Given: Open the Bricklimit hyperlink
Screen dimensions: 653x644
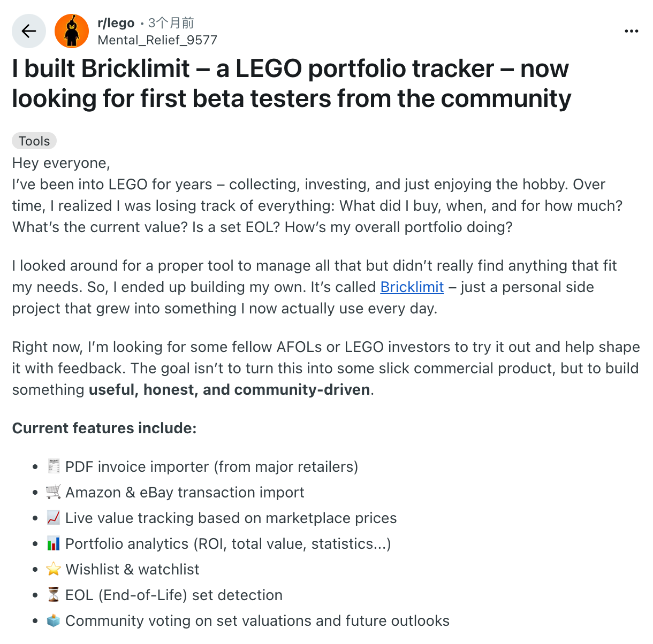Looking at the screenshot, I should pos(412,287).
